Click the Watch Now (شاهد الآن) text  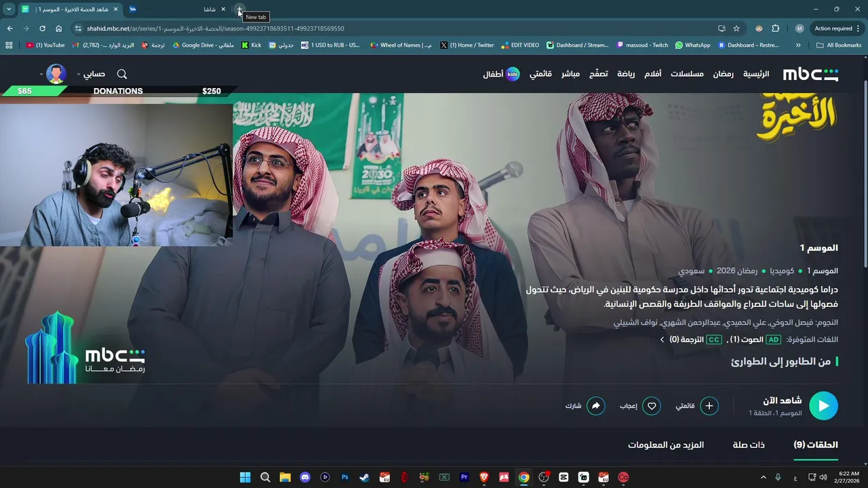coord(782,401)
